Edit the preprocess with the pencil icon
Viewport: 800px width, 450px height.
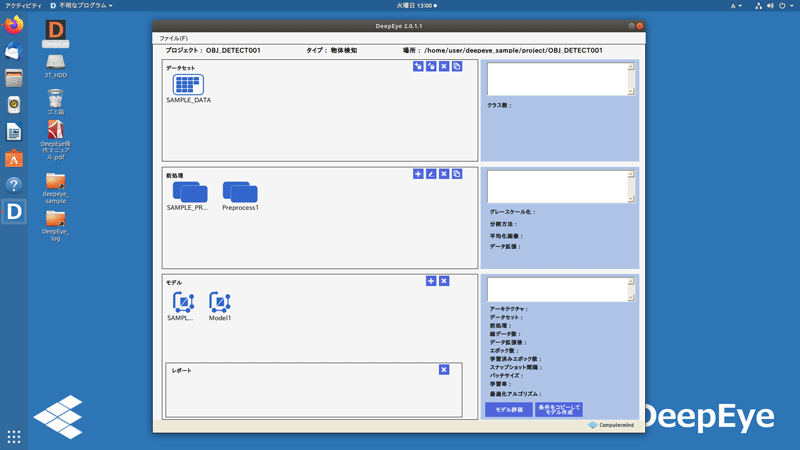[431, 174]
